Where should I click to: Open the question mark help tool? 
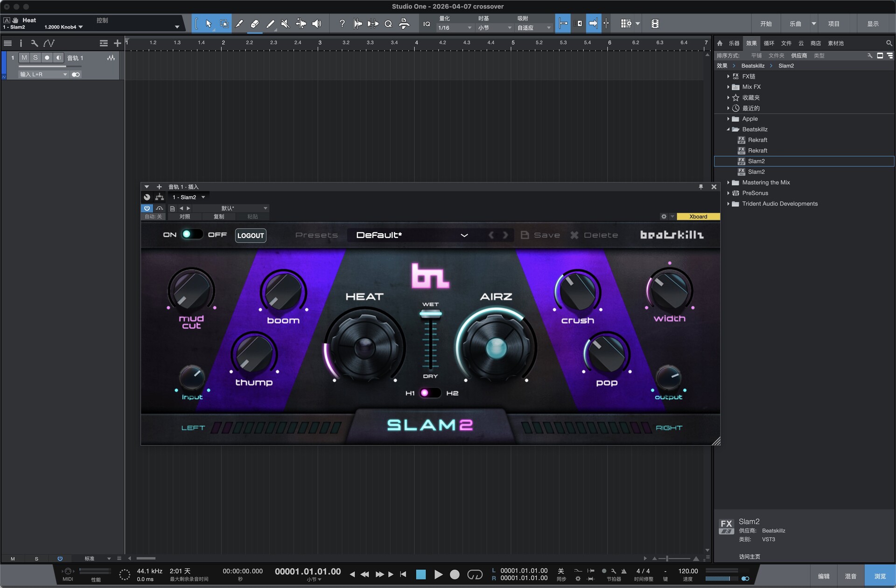coord(342,24)
